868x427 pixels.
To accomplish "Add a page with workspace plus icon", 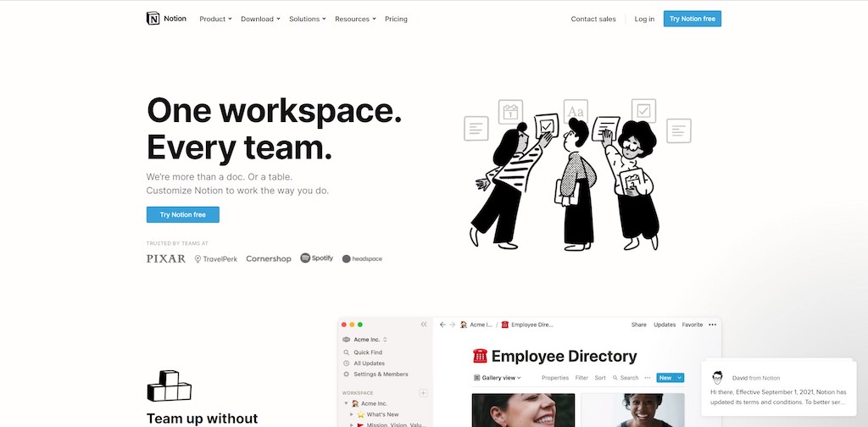I will (424, 393).
